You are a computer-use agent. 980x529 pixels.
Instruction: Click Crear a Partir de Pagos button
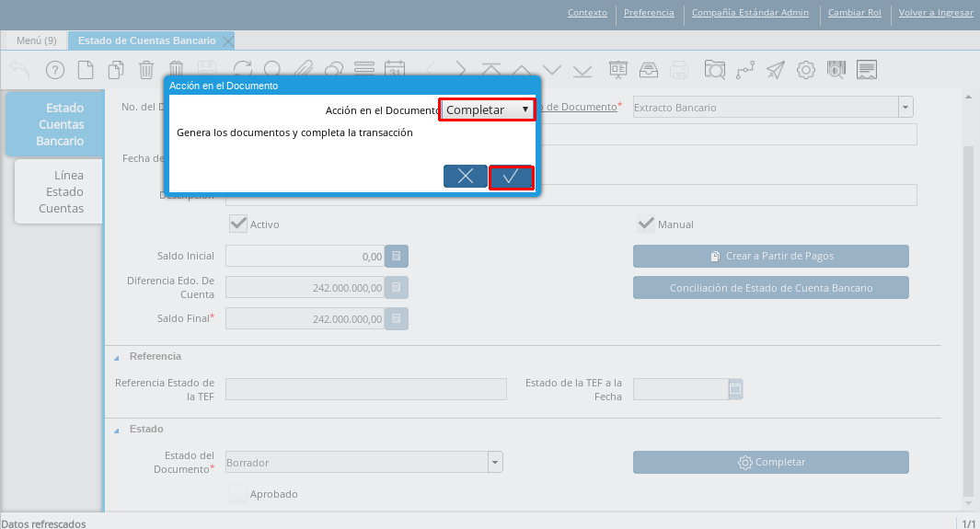[770, 256]
